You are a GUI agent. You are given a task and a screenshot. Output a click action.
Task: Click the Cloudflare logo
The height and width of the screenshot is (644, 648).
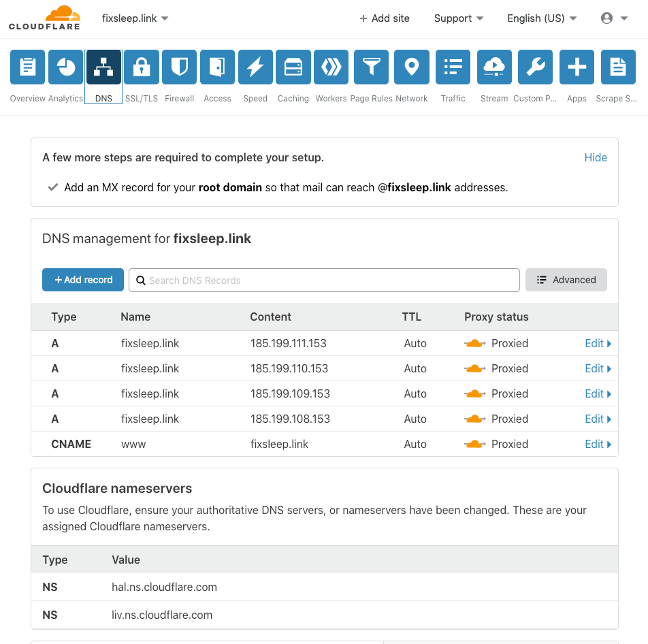[x=45, y=18]
